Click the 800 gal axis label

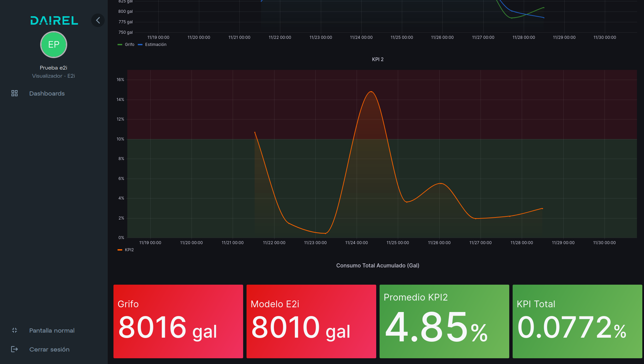coord(126,11)
